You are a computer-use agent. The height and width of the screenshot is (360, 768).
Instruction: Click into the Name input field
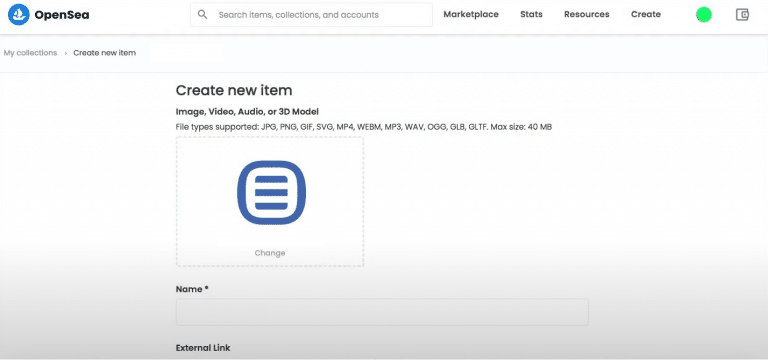point(382,312)
